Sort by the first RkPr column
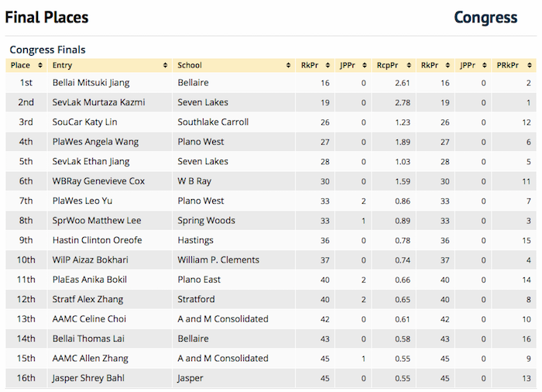The height and width of the screenshot is (392, 542). (329, 66)
